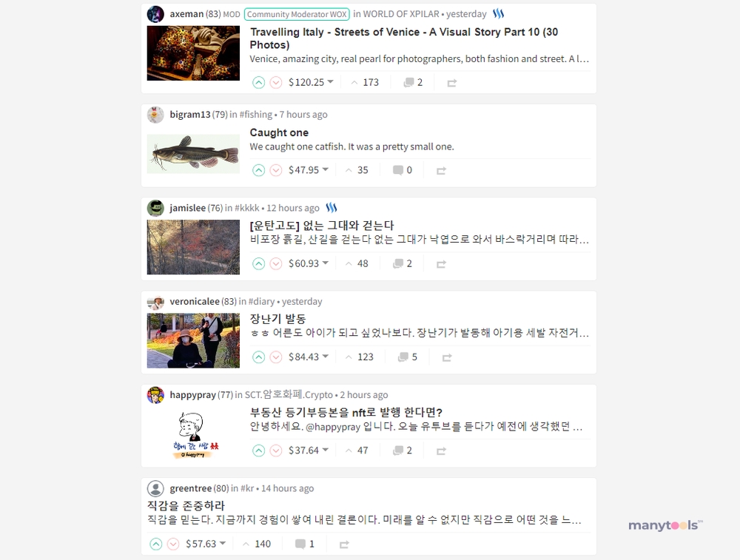Open the catfish illustration thumbnail

(193, 154)
